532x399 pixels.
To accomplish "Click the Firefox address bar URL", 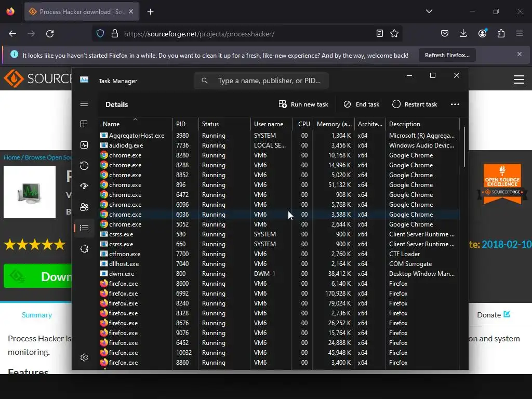I will pyautogui.click(x=199, y=34).
